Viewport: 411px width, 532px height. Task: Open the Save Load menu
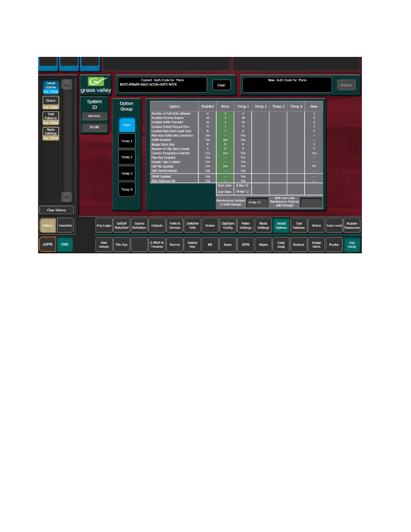pyautogui.click(x=334, y=225)
